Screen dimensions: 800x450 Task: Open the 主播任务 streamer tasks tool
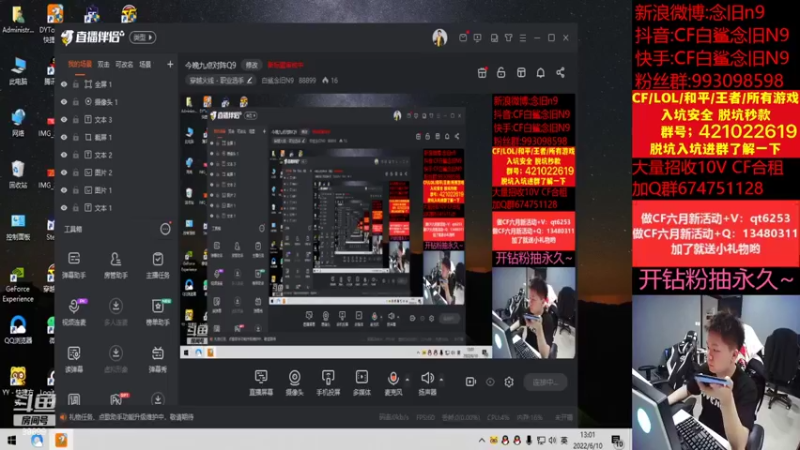(x=158, y=265)
